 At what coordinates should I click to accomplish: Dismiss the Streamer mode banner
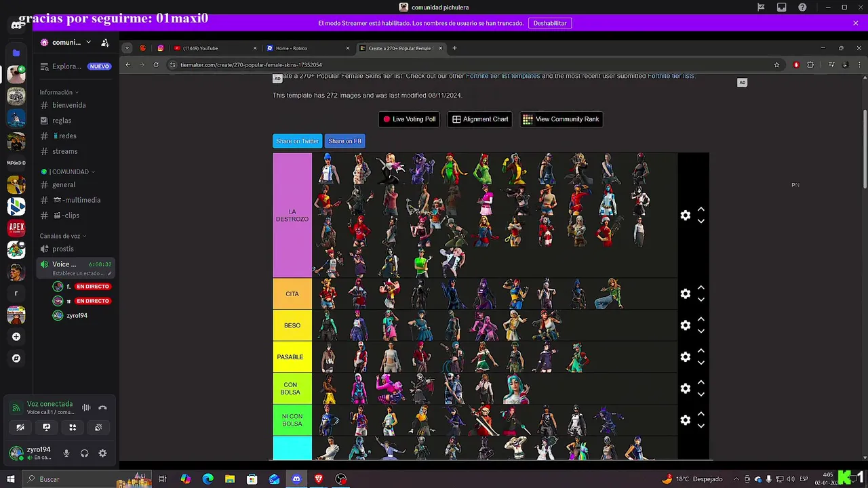(856, 23)
